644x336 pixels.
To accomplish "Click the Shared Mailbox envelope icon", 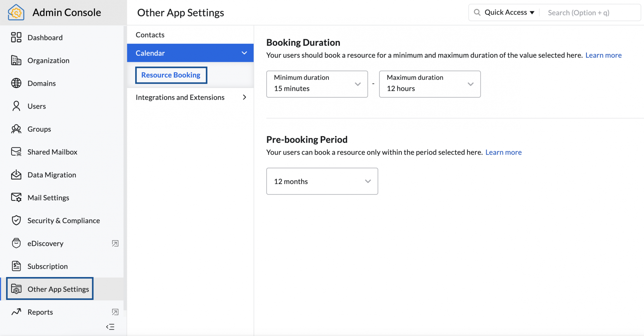I will click(16, 152).
